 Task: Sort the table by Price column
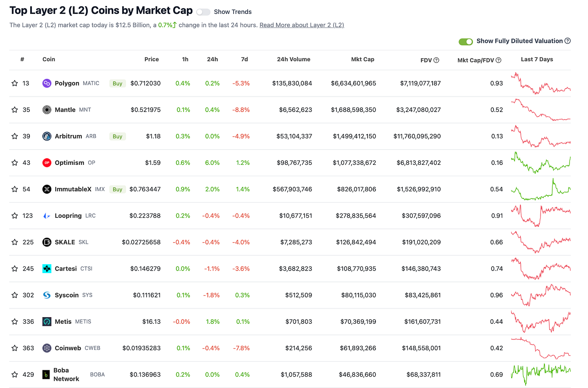152,59
